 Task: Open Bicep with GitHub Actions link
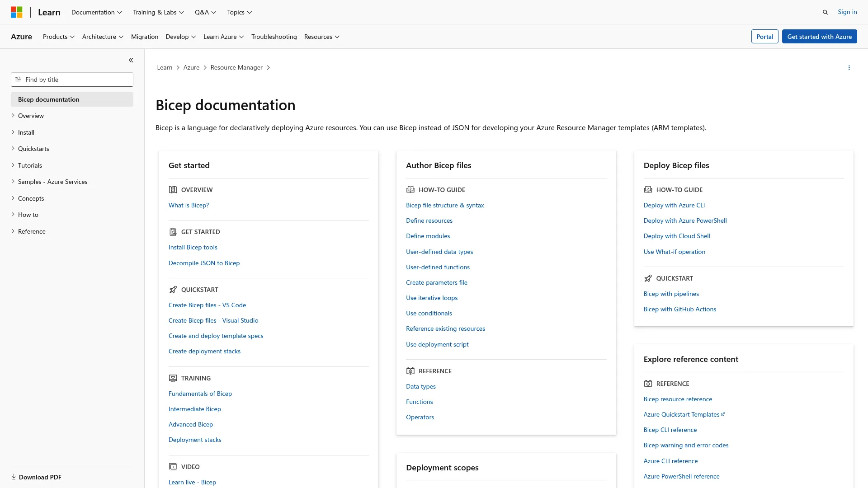coord(679,309)
